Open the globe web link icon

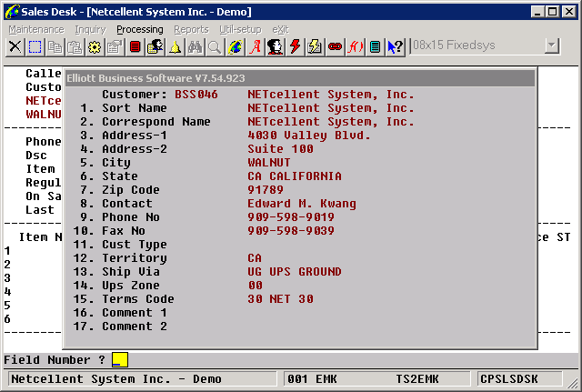(235, 47)
